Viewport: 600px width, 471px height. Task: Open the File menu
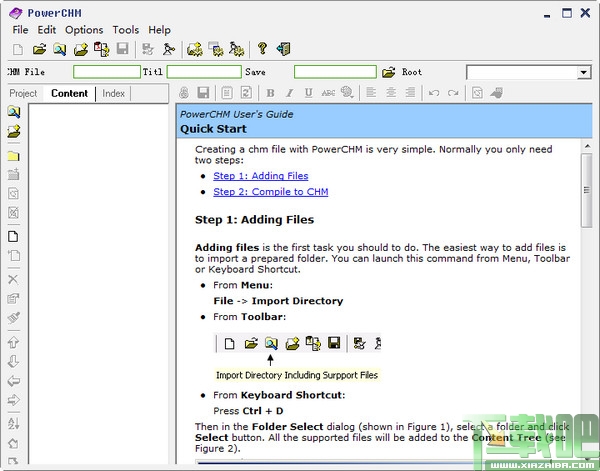pyautogui.click(x=20, y=30)
